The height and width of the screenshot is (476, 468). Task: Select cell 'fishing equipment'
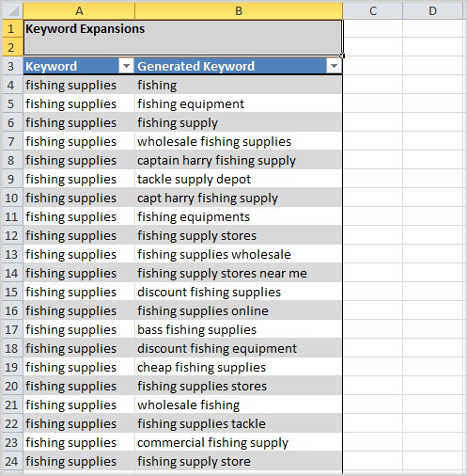click(x=239, y=103)
